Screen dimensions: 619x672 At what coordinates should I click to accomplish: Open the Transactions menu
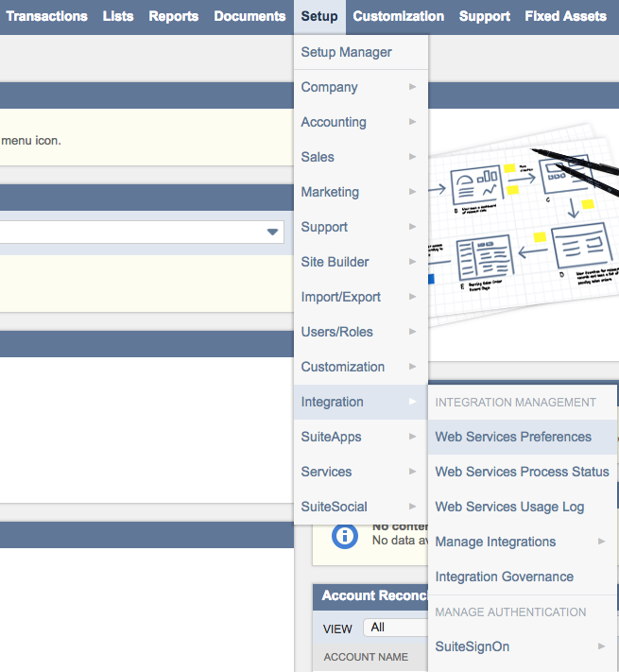(46, 16)
